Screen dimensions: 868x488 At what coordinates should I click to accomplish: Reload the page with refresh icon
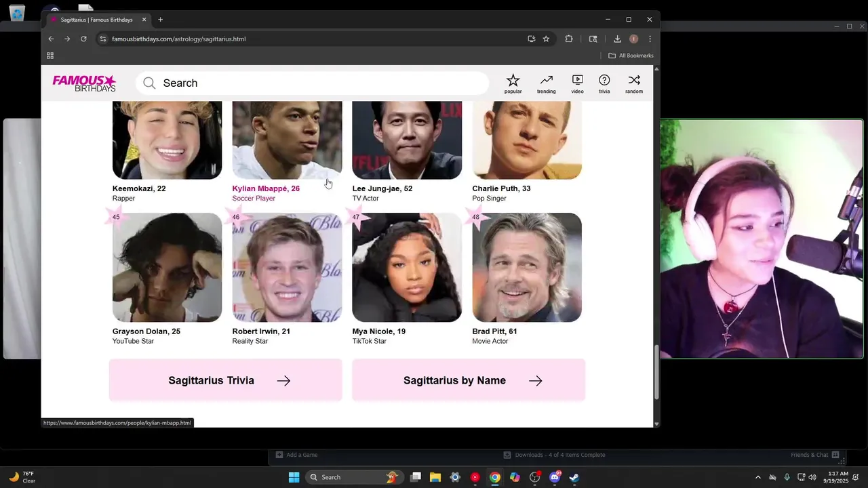point(83,39)
